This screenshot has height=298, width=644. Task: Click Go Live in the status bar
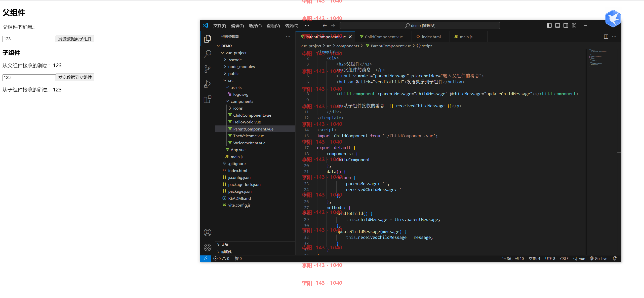point(598,258)
